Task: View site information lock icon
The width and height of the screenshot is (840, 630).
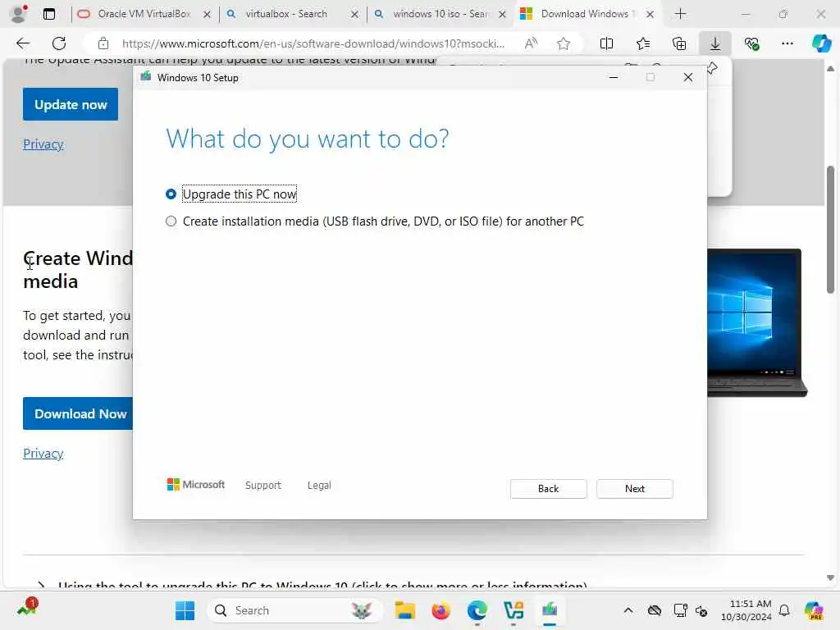Action: 103,43
